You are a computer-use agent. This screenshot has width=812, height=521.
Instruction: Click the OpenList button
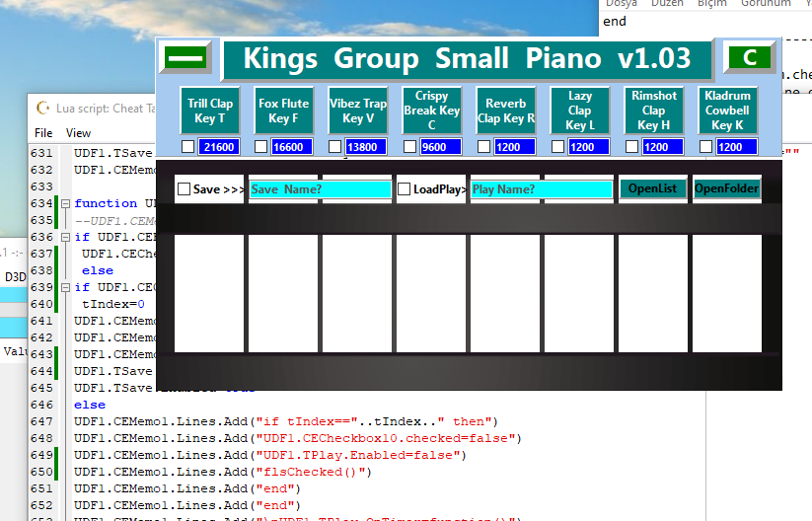tap(652, 188)
